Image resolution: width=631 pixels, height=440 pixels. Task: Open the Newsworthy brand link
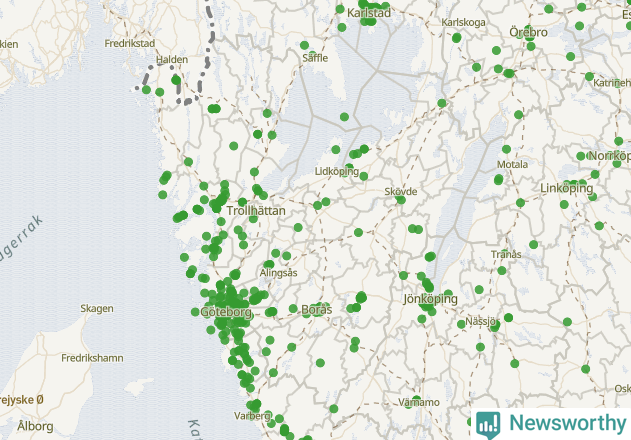pyautogui.click(x=567, y=423)
